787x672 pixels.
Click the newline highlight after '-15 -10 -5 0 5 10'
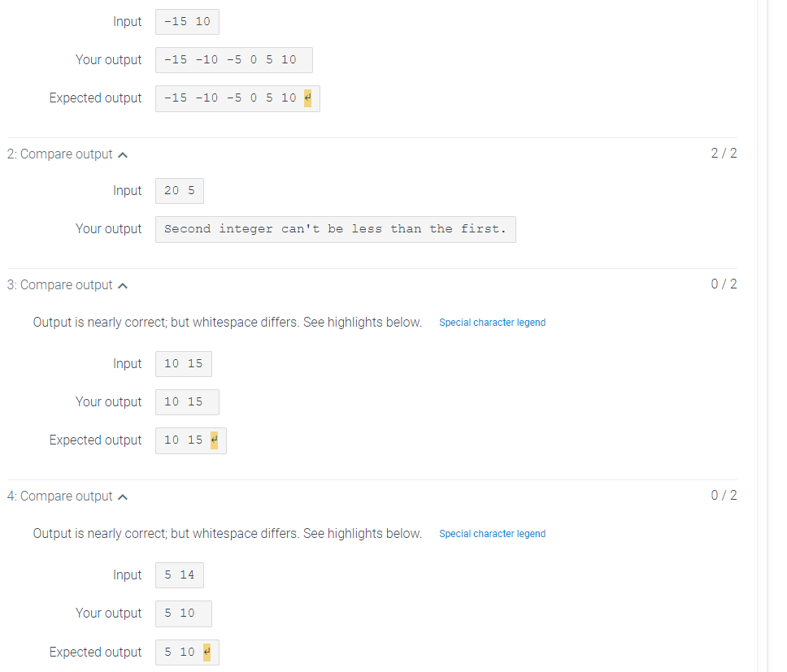click(307, 98)
